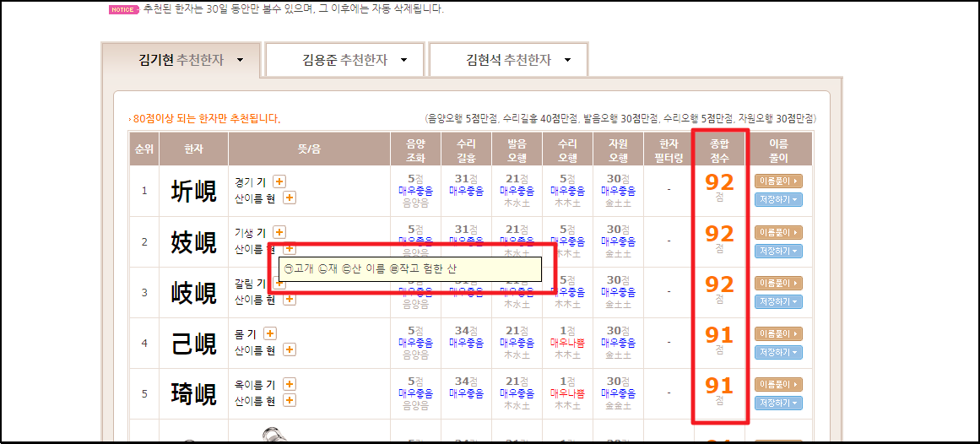Screen dimensions: 980x444
Task: Click the 종합점수 column header
Action: [x=719, y=149]
